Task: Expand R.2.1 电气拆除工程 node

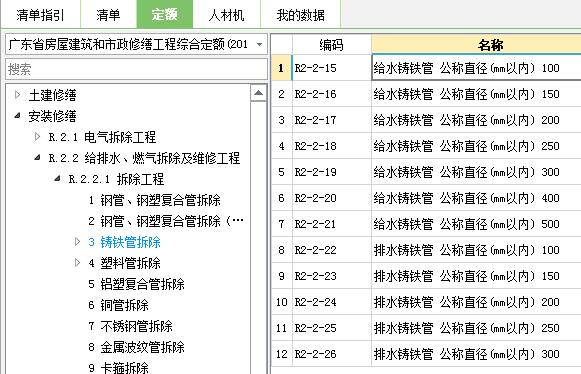Action: pos(37,137)
